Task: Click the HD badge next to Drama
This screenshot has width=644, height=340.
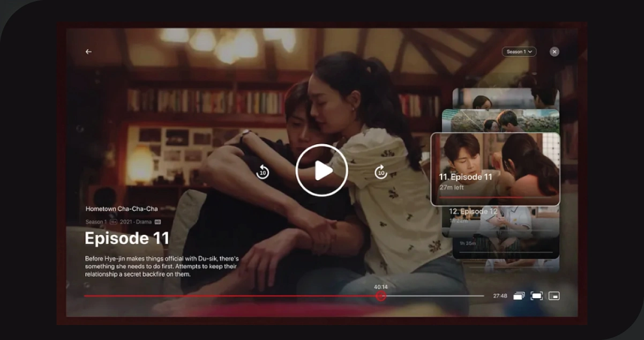Action: click(x=157, y=221)
